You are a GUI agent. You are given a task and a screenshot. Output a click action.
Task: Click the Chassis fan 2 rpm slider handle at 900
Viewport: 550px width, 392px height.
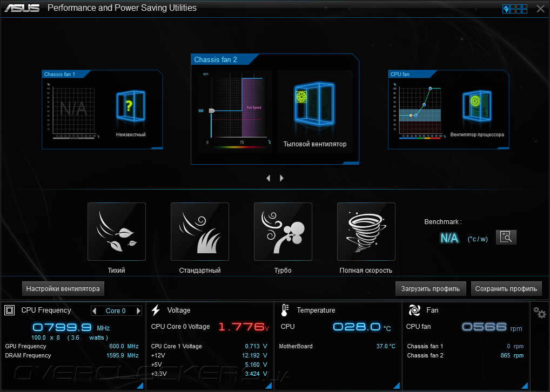[211, 111]
